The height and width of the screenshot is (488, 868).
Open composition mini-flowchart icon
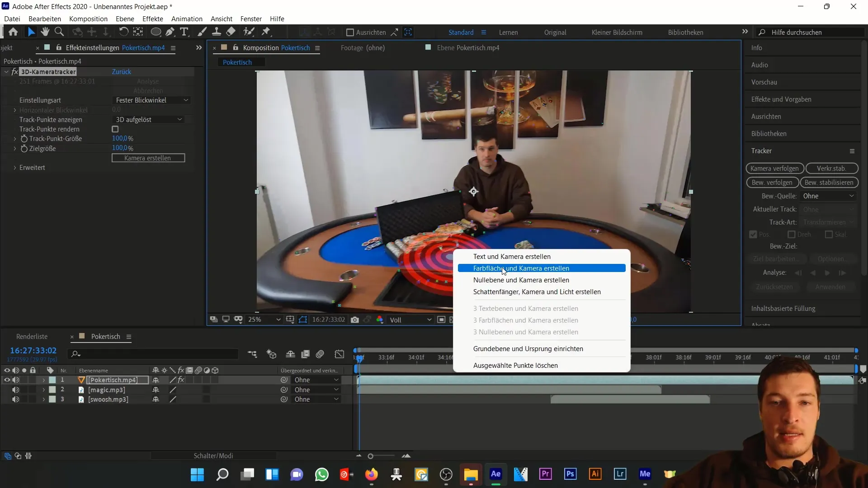[252, 354]
